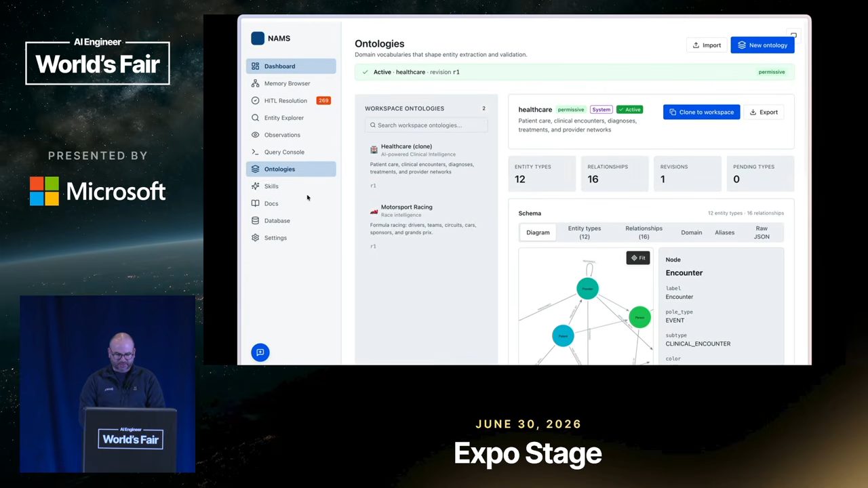868x488 pixels.
Task: Open Skills from the sidebar
Action: coord(291,186)
